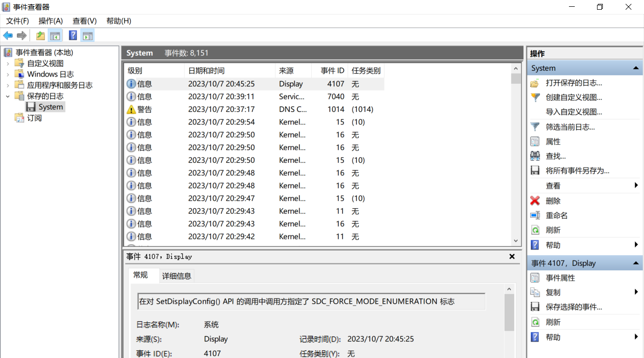Viewport: 644px width, 358px height.
Task: Click 刷新 icon in System actions section
Action: click(x=535, y=230)
